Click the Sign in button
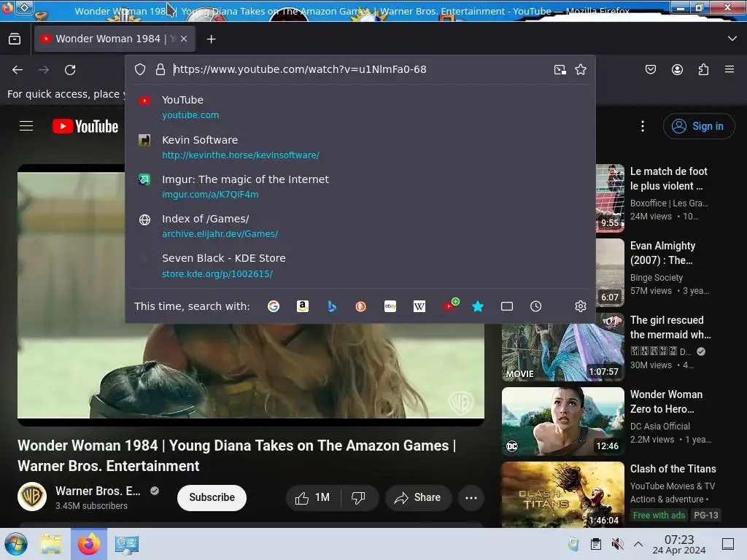This screenshot has width=747, height=560. (x=698, y=126)
